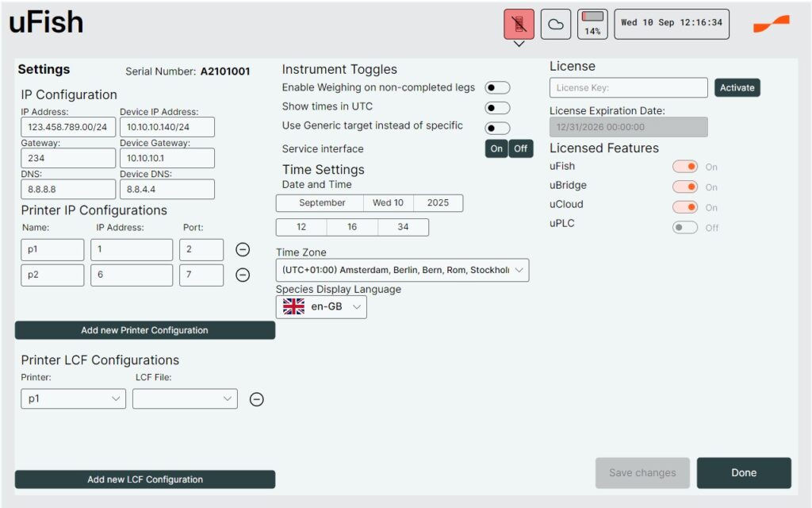The width and height of the screenshot is (812, 508).
Task: Expand chevron below the disconnected icon
Action: tap(519, 44)
